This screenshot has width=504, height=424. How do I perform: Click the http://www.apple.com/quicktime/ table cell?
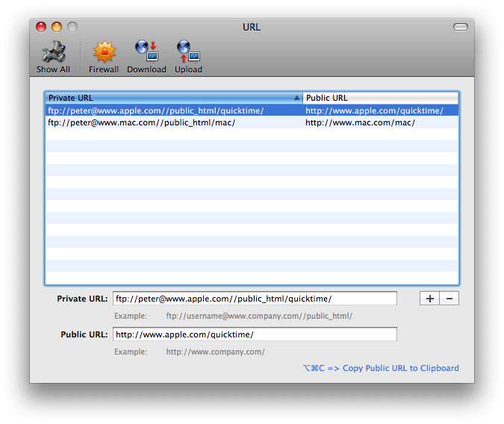click(x=374, y=110)
